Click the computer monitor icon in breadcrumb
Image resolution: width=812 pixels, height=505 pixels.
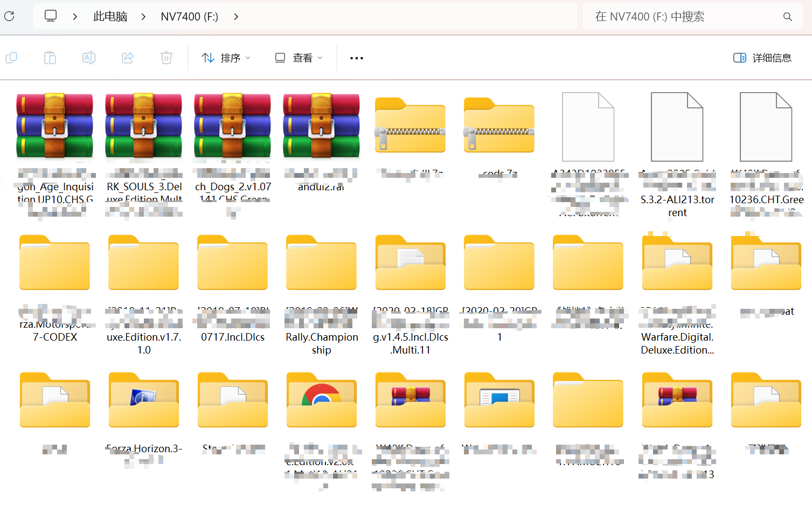pos(51,16)
